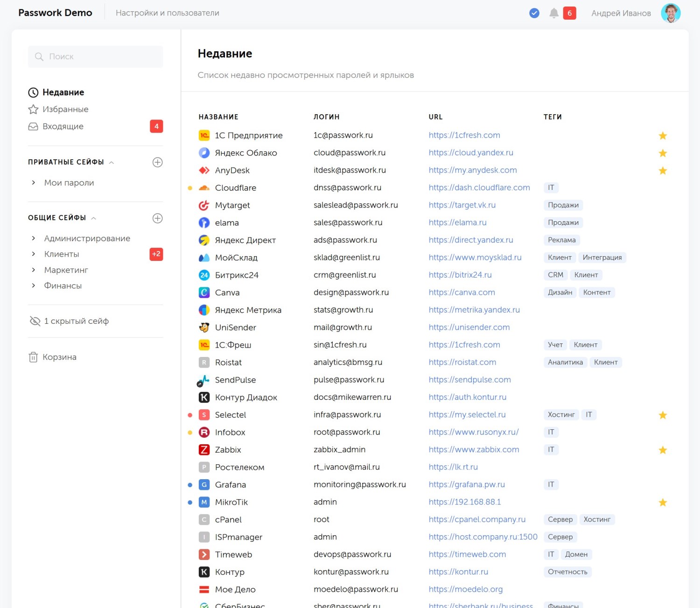Viewport: 700px width, 608px height.
Task: Toggle favorite star for Selectel
Action: pos(663,415)
